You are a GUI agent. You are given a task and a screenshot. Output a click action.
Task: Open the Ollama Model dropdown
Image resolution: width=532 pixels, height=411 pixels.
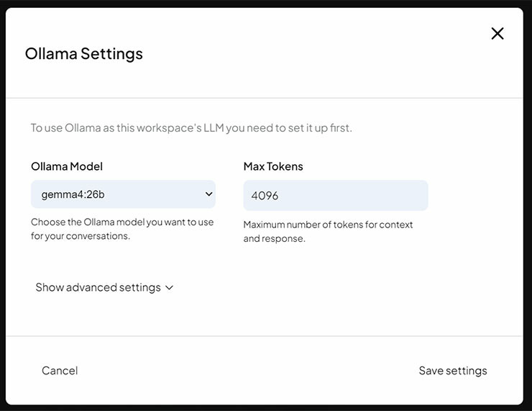pos(123,194)
